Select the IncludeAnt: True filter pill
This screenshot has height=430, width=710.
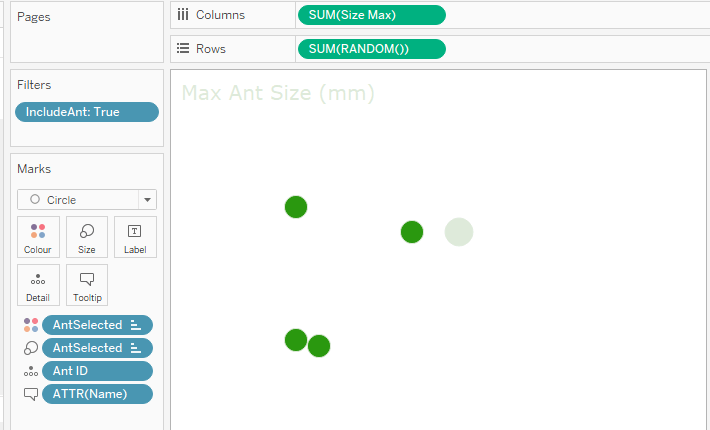[86, 112]
